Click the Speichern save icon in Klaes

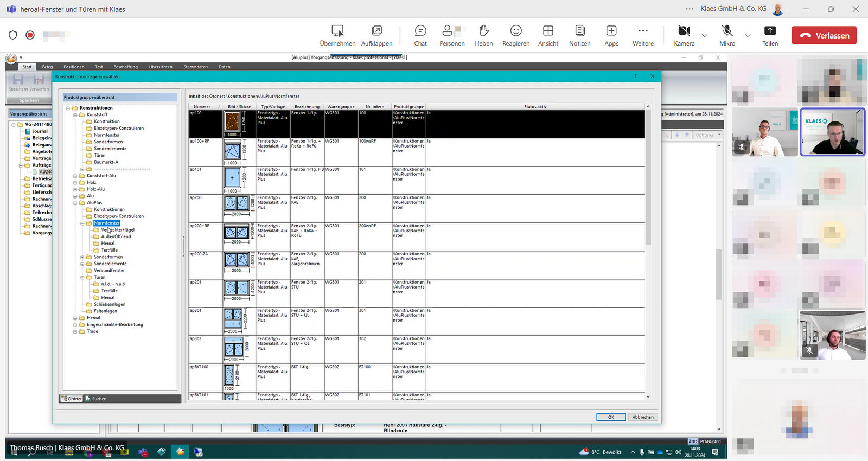(18, 81)
